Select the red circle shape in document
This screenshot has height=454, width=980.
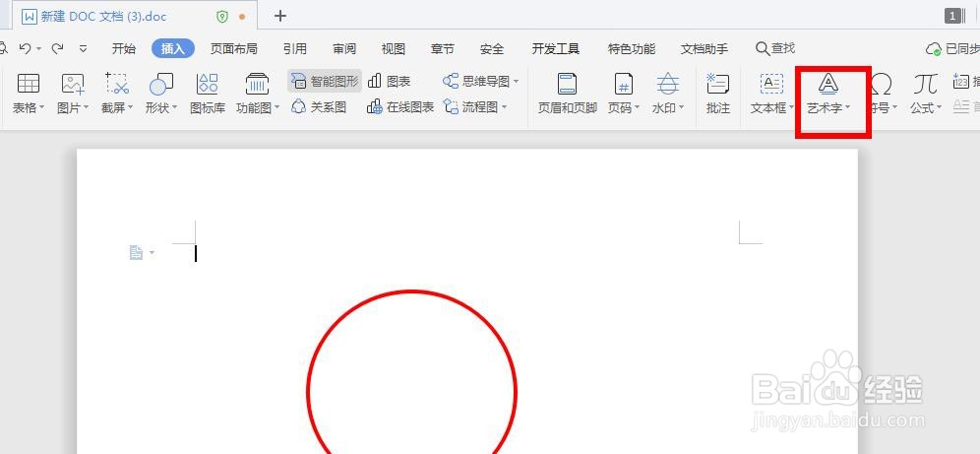[x=411, y=372]
